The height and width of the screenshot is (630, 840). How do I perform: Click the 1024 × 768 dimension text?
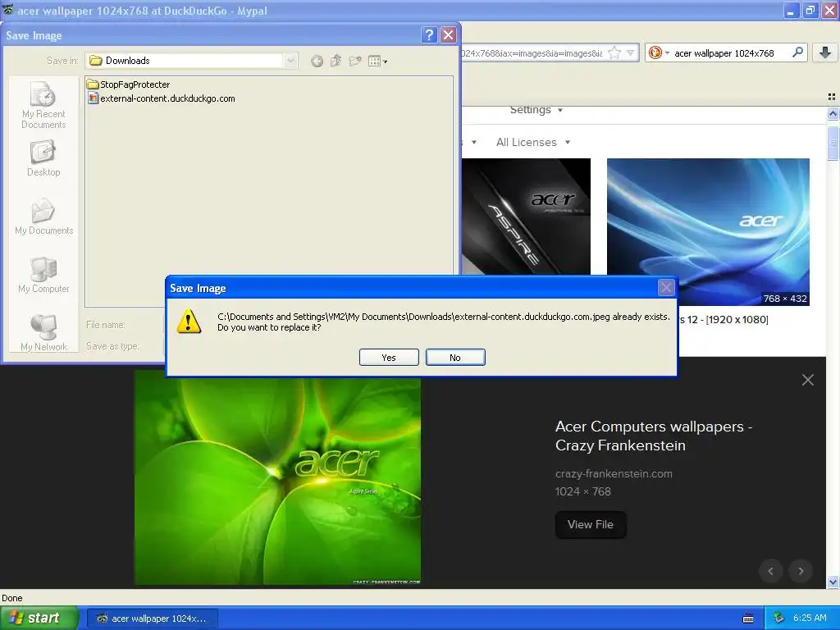pos(583,491)
